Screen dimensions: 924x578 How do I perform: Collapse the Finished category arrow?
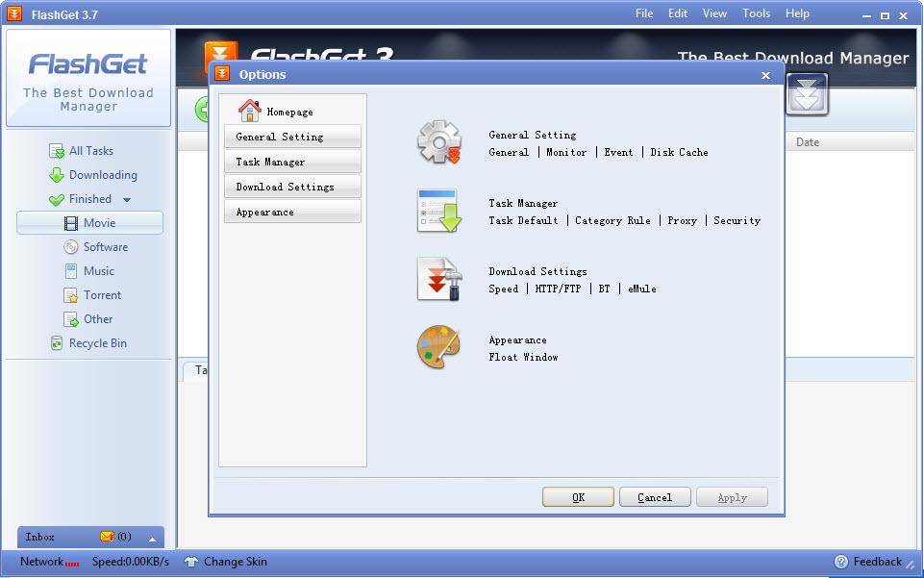click(x=127, y=200)
